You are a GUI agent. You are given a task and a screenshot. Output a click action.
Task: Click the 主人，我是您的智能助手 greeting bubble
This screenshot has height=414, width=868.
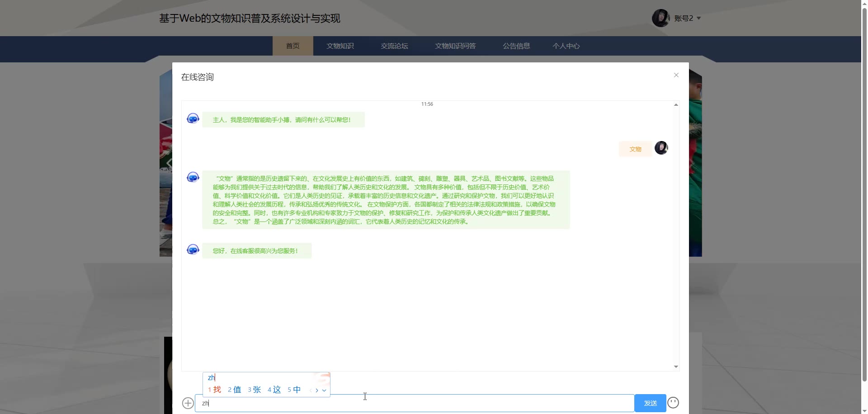click(x=283, y=120)
